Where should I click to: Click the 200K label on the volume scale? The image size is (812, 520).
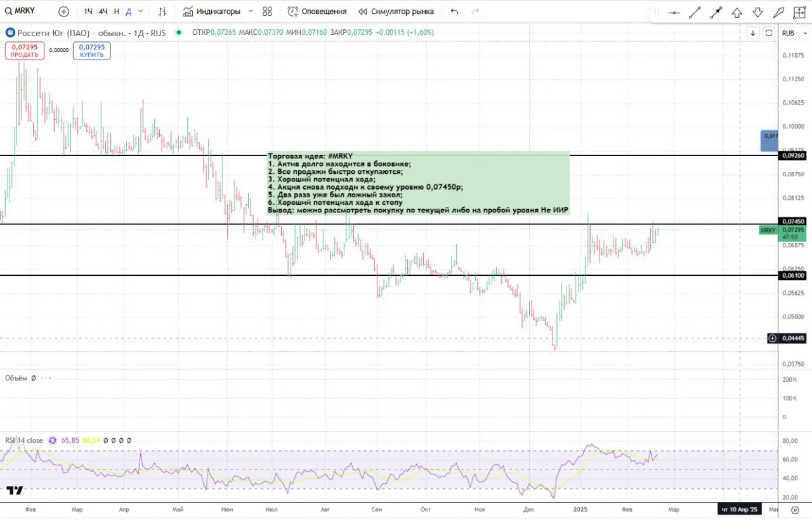790,379
